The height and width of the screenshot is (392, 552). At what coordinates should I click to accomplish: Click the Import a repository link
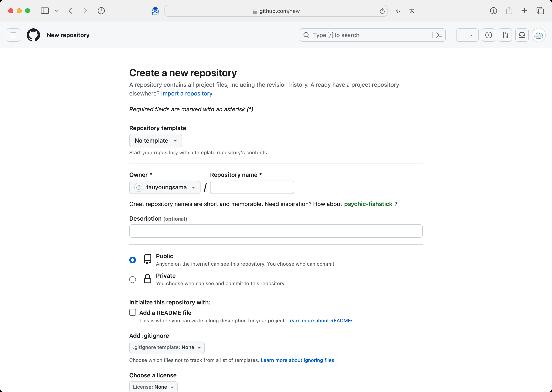[187, 93]
